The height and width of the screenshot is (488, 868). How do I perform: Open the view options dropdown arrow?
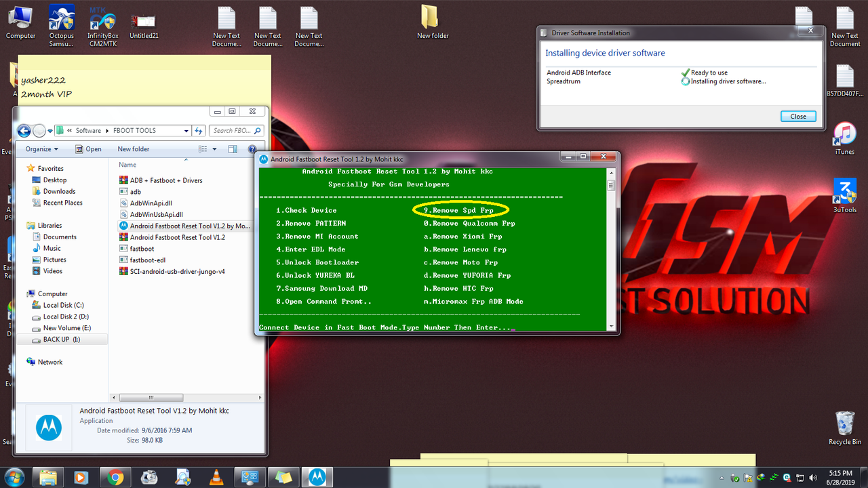point(214,149)
